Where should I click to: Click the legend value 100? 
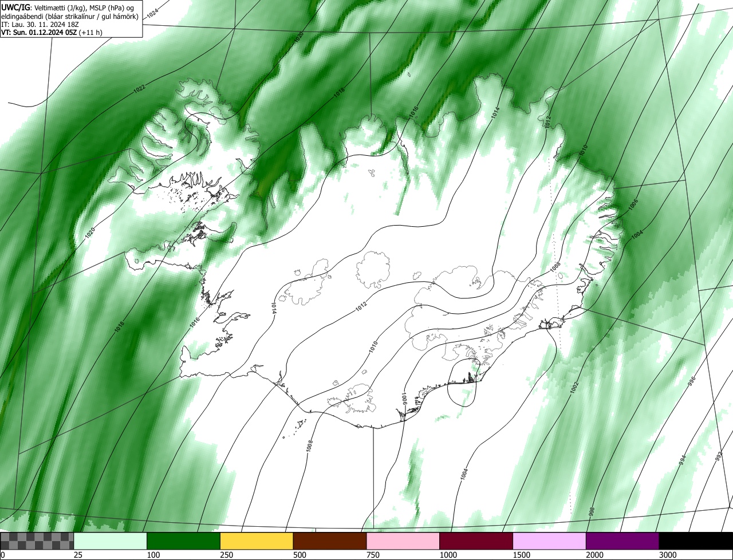click(x=152, y=555)
